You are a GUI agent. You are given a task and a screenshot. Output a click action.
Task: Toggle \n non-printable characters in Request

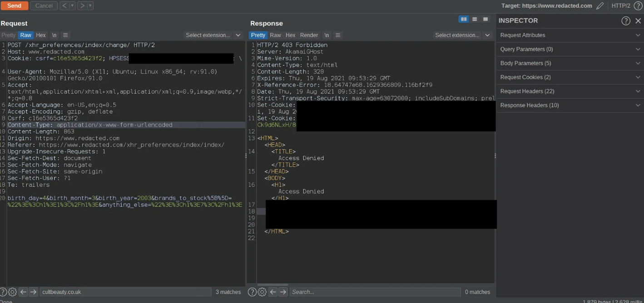[x=54, y=35]
